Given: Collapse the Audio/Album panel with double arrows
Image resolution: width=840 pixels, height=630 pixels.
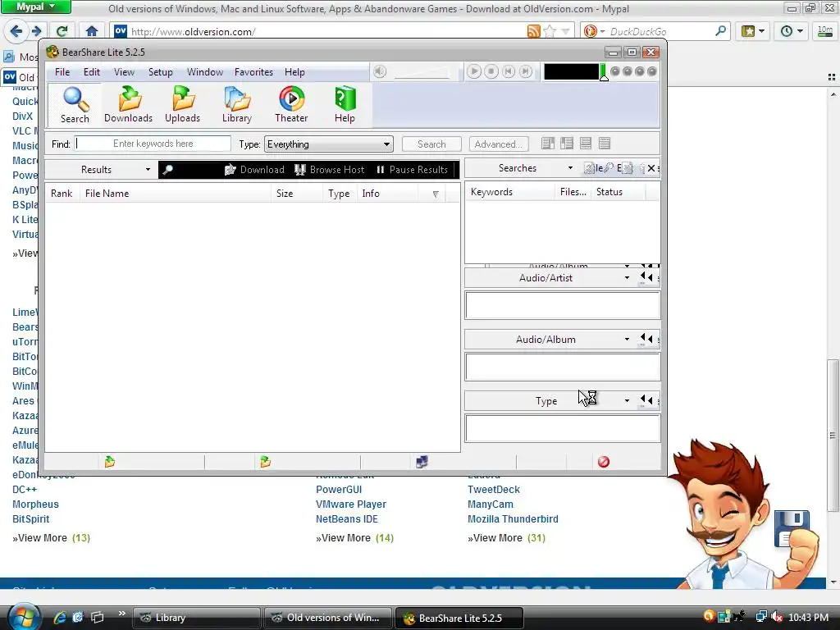Looking at the screenshot, I should tap(646, 339).
